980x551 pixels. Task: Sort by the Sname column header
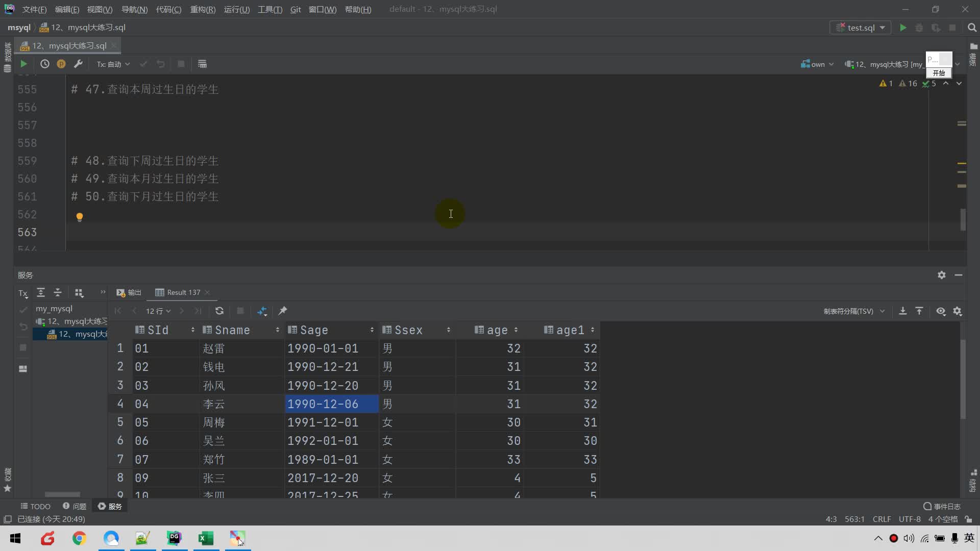pyautogui.click(x=241, y=330)
